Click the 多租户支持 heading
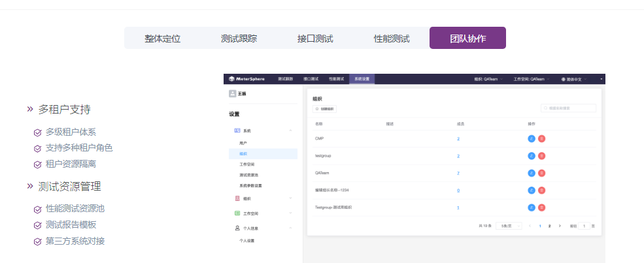The width and height of the screenshot is (644, 263). 65,110
